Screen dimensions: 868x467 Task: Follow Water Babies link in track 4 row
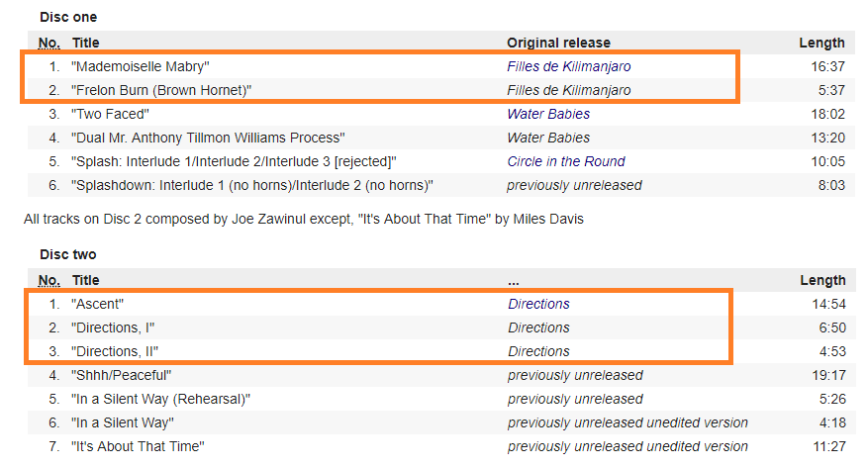tap(548, 138)
